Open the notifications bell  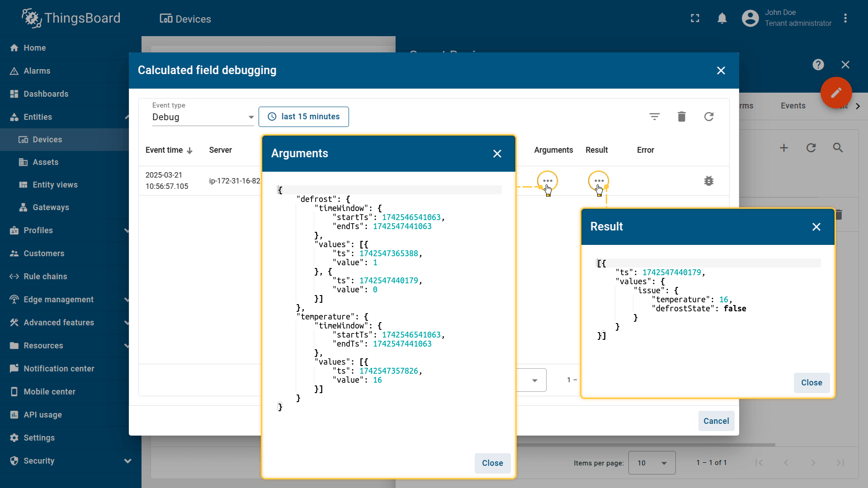pyautogui.click(x=722, y=19)
